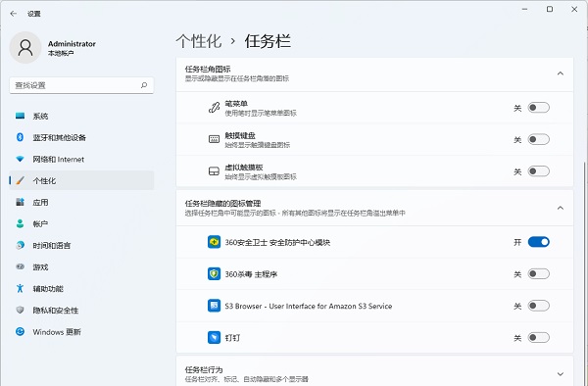Click the 虚拟触摸板 label text
This screenshot has width=588, height=386.
[244, 168]
